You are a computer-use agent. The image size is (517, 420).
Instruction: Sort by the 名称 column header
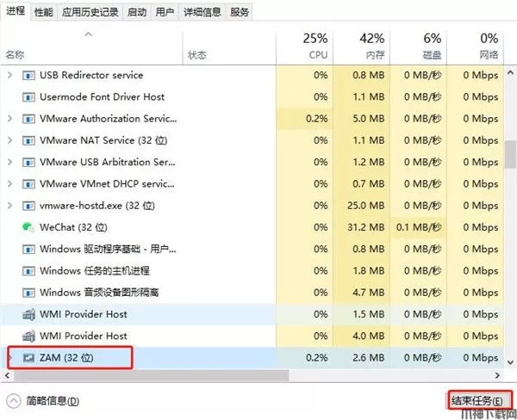pos(91,48)
